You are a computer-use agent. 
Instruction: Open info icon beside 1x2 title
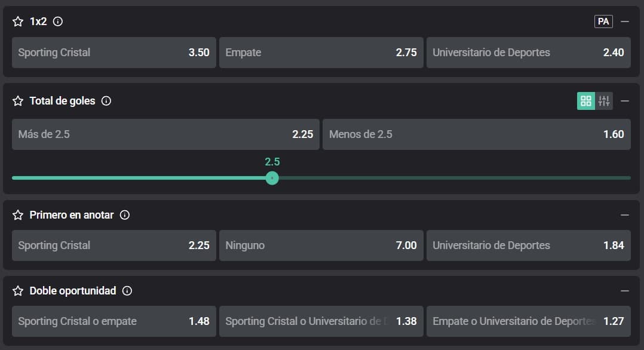[58, 22]
